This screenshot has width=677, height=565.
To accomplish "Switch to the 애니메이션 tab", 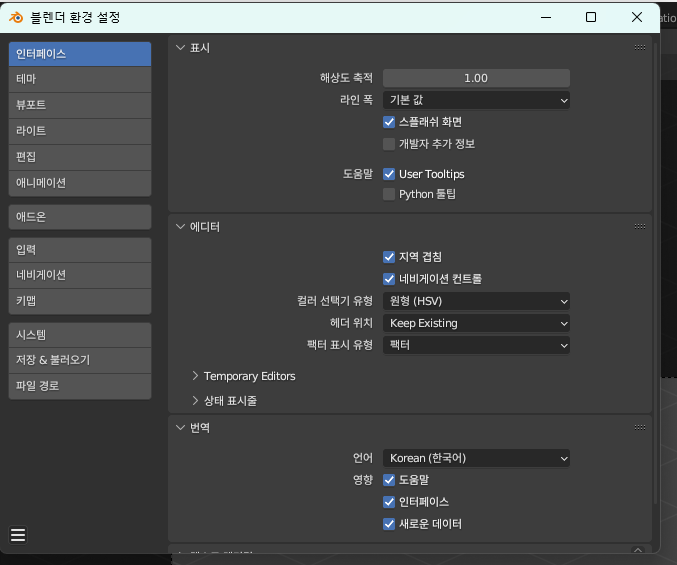I will tap(80, 183).
